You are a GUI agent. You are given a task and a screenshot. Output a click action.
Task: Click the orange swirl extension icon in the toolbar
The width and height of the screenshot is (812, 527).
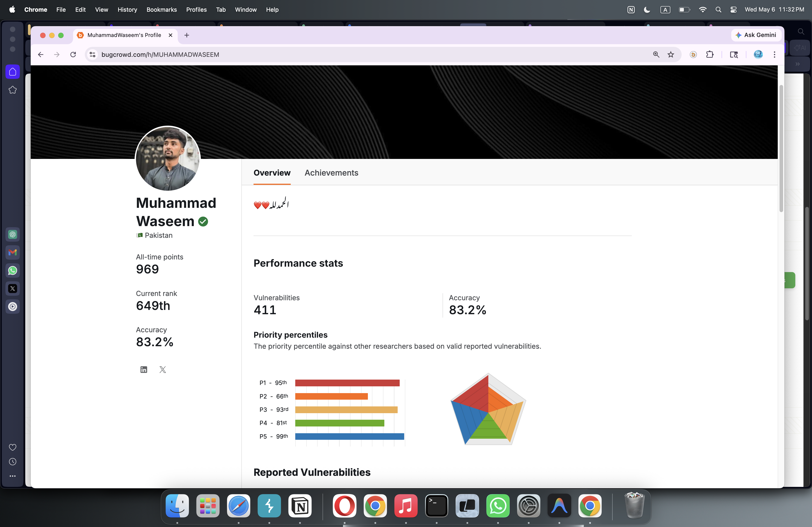[x=693, y=55]
